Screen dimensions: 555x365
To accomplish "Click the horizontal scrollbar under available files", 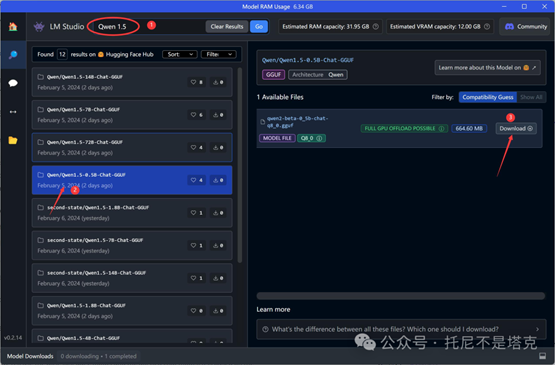I will pyautogui.click(x=401, y=296).
